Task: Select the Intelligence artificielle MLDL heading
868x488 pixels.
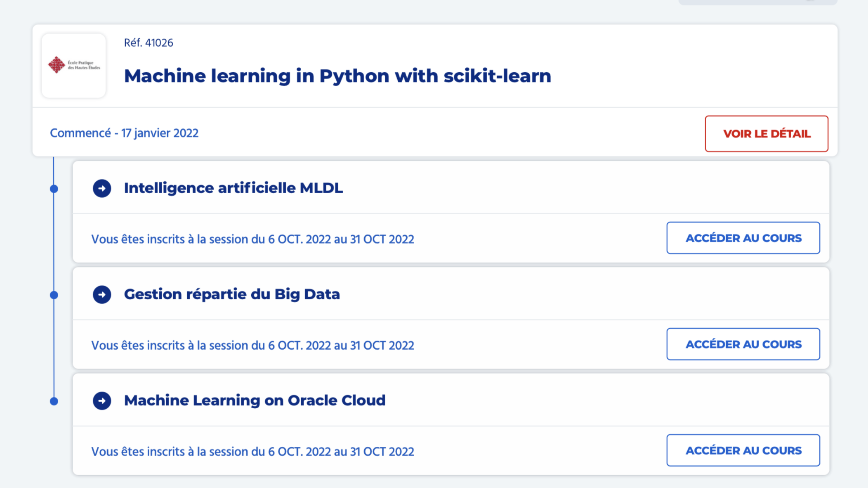Action: (x=233, y=188)
